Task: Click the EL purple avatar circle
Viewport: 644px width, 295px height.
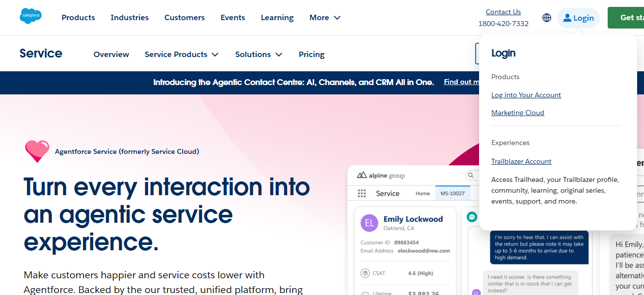Action: [370, 223]
